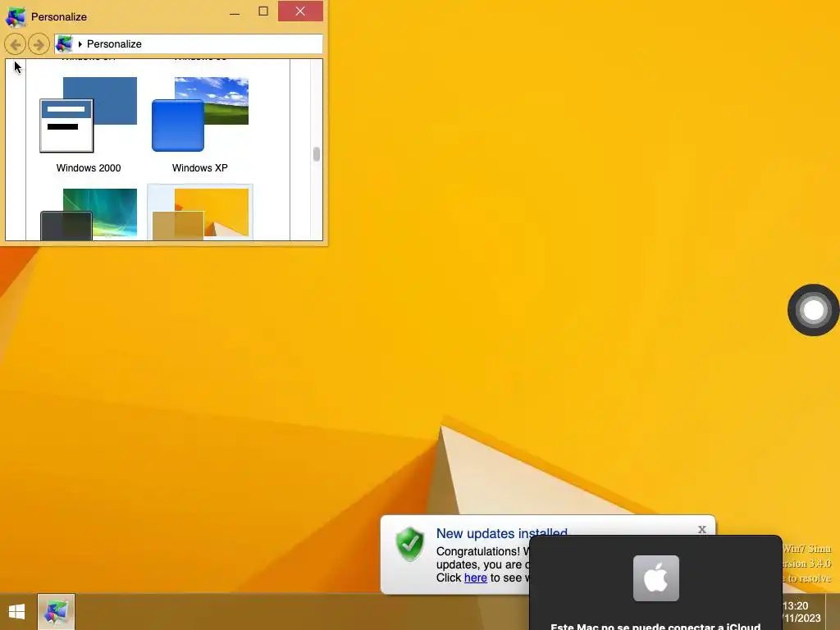Close the Personalize window
This screenshot has width=840, height=630.
(x=300, y=11)
